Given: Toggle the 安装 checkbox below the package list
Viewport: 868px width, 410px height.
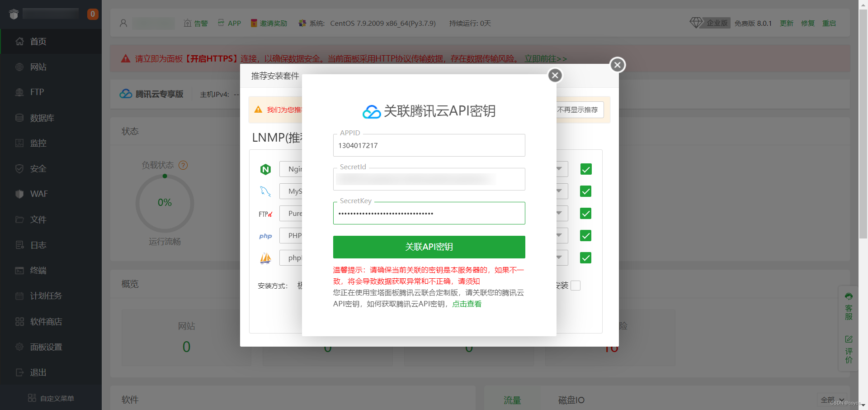Looking at the screenshot, I should (x=576, y=286).
